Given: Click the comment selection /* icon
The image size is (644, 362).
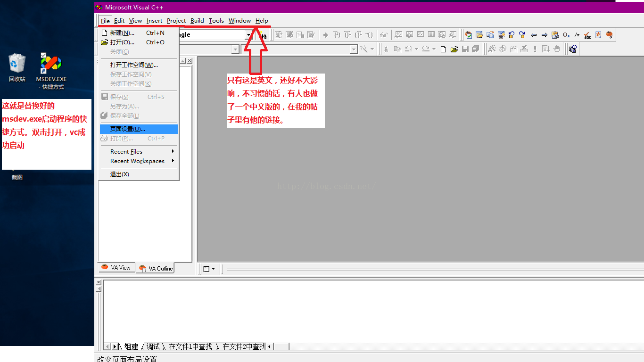Looking at the screenshot, I should click(x=577, y=35).
